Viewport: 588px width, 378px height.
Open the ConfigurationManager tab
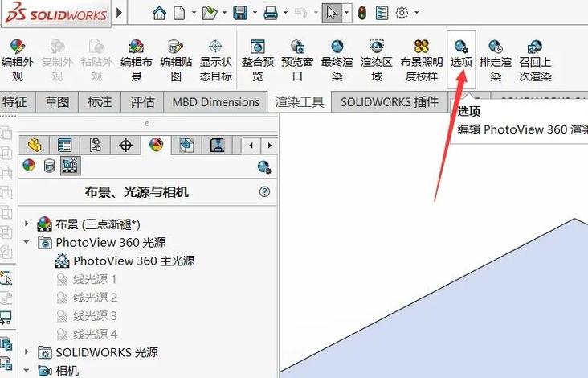[x=95, y=145]
